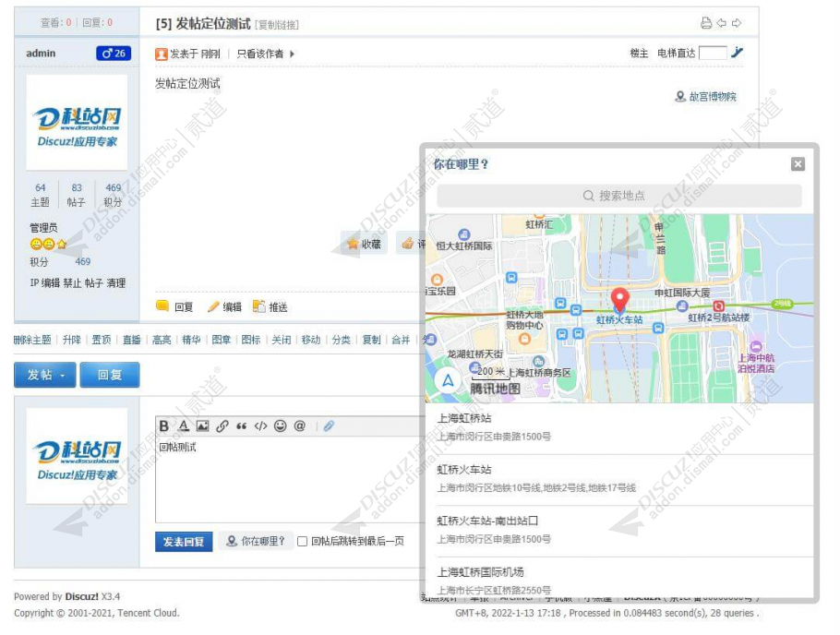Toggle bold in reply editor
840x635 pixels.
click(x=164, y=426)
